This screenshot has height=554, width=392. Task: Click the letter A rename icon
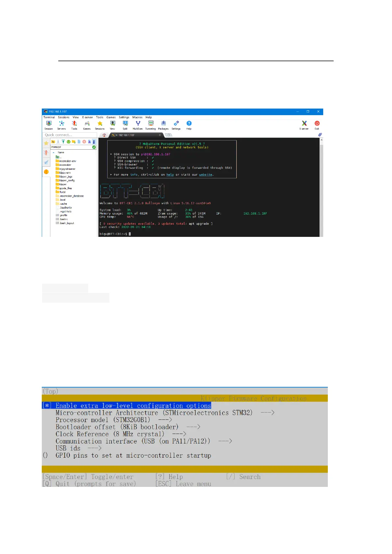coord(89,142)
